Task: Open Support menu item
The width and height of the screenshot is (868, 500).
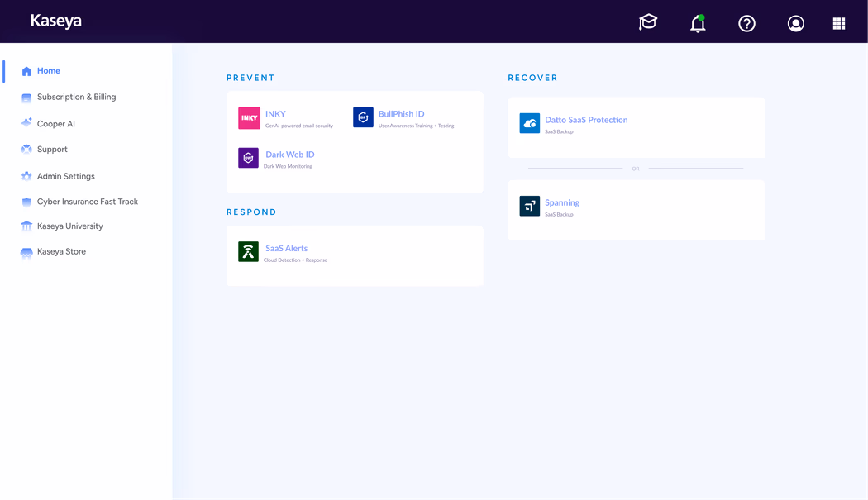Action: click(x=52, y=150)
